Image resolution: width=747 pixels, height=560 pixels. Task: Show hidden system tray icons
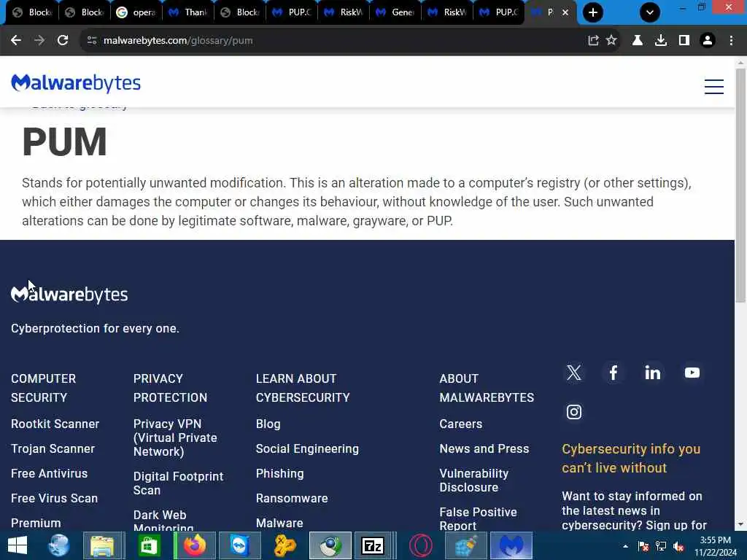[625, 546]
